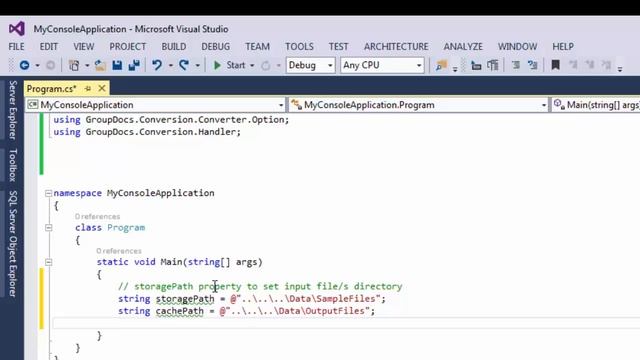Viewport: 640px width, 360px height.
Task: Open the BUILD menu
Action: click(174, 47)
